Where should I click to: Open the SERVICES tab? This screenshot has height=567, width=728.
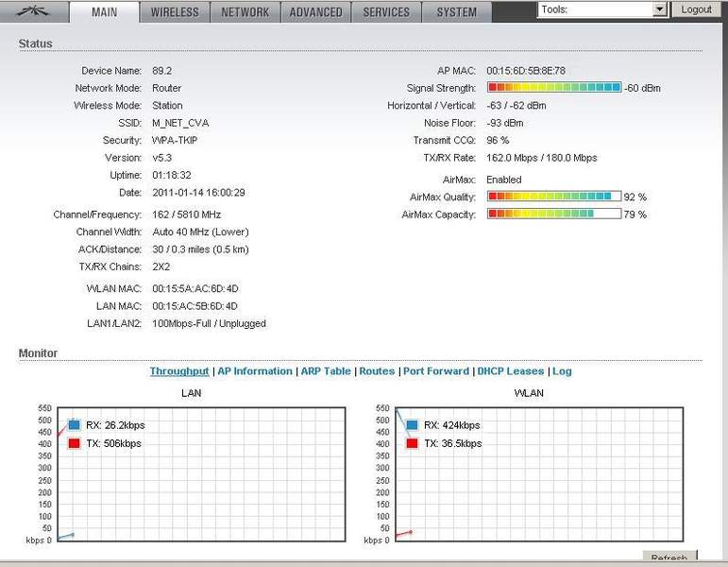coord(386,11)
